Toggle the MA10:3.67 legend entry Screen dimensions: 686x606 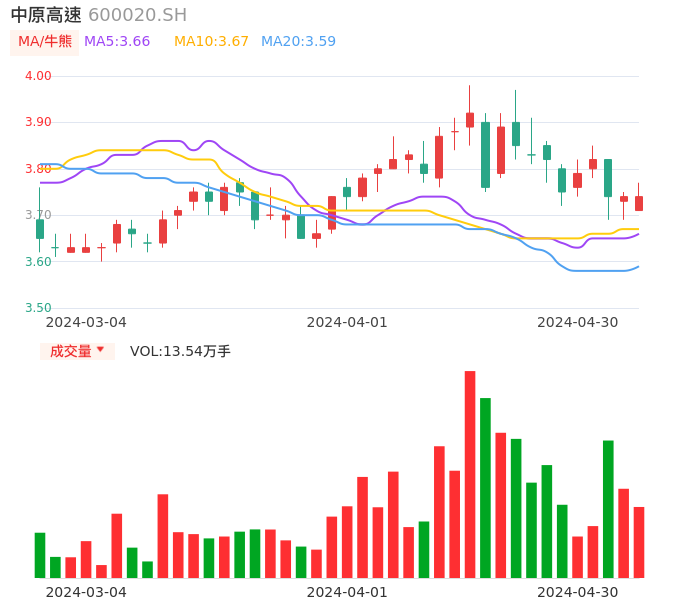pyautogui.click(x=210, y=42)
